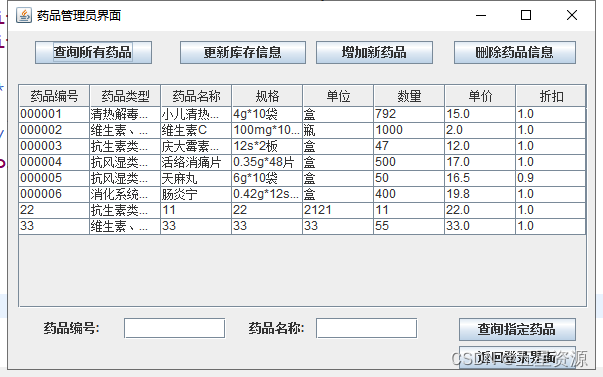This screenshot has width=603, height=377.
Task: Click the 增加新药品 button
Action: coord(374,52)
